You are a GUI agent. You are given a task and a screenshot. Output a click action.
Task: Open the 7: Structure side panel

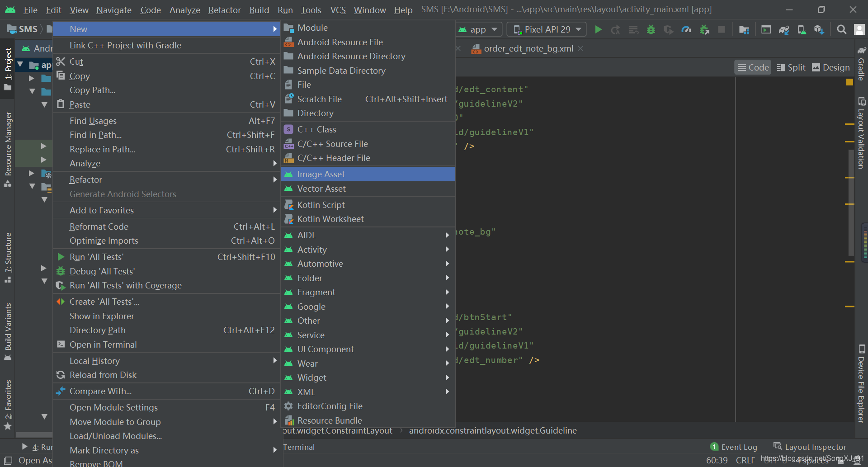pos(8,257)
